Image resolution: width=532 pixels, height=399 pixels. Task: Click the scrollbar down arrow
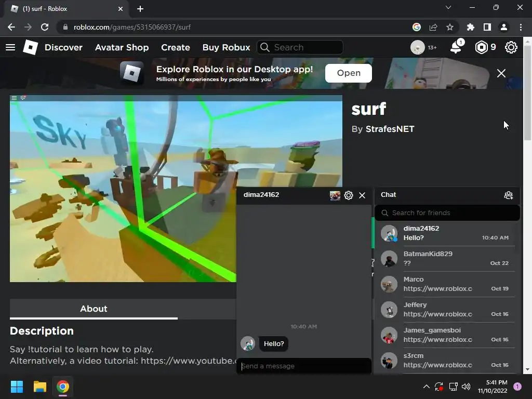click(x=528, y=369)
